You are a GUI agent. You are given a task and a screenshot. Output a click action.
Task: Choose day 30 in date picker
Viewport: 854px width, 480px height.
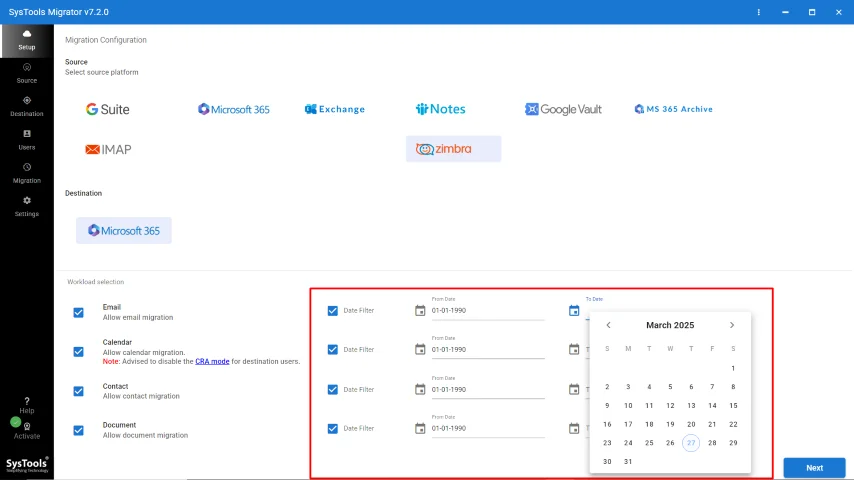coord(607,461)
